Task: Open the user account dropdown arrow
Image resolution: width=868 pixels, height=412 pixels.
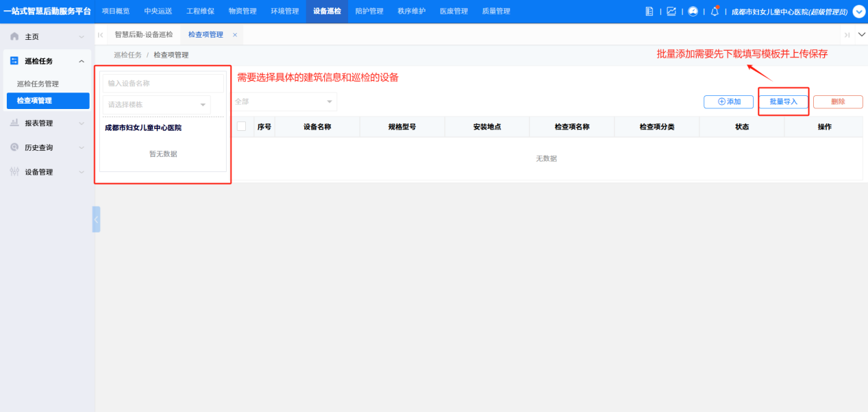Action: (x=859, y=12)
